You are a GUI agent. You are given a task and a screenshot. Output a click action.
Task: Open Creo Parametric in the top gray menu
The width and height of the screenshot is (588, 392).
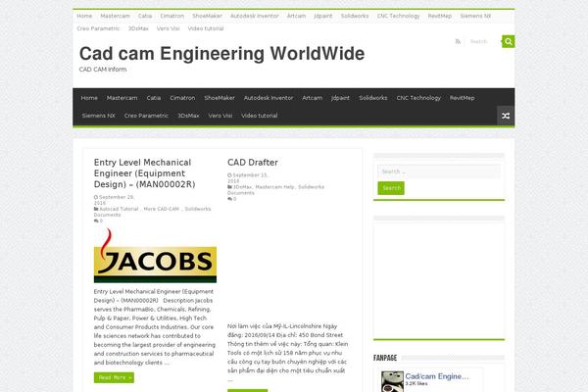coord(98,28)
